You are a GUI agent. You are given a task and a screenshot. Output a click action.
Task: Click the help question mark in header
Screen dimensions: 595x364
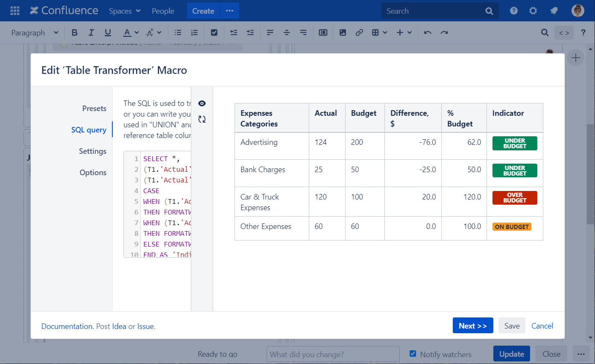tap(514, 11)
